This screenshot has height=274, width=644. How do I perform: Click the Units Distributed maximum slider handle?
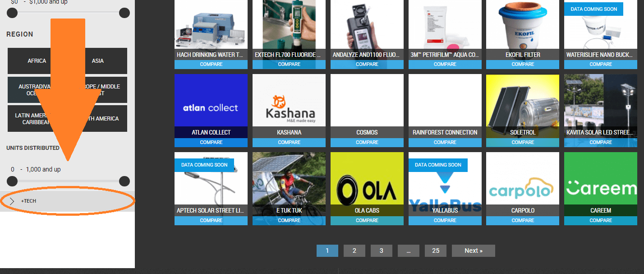[x=124, y=181]
